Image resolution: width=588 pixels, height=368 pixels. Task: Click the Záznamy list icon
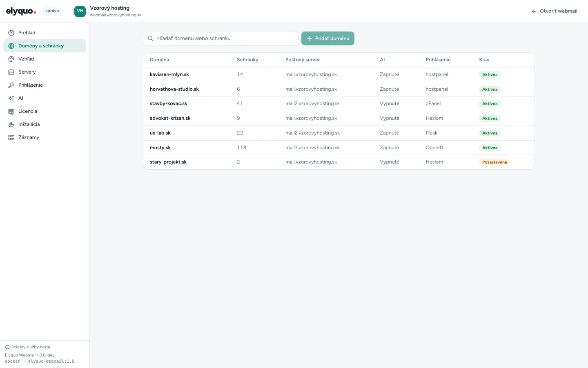11,137
